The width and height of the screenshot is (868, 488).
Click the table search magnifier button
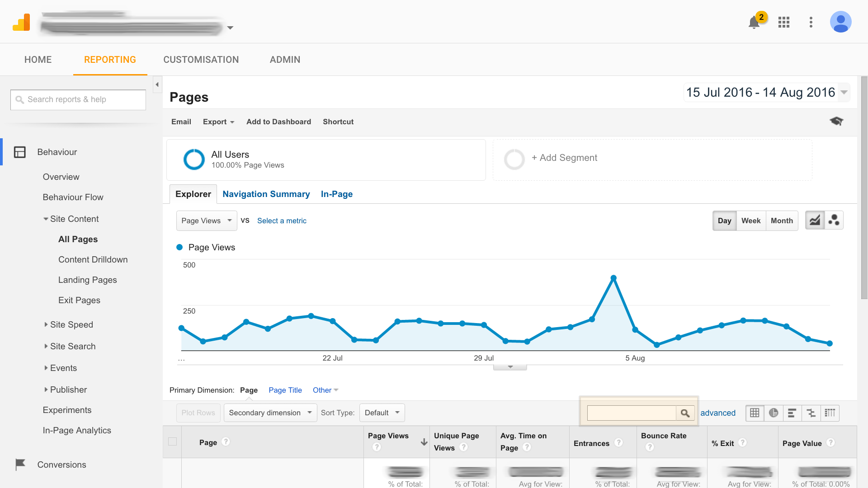coord(685,413)
